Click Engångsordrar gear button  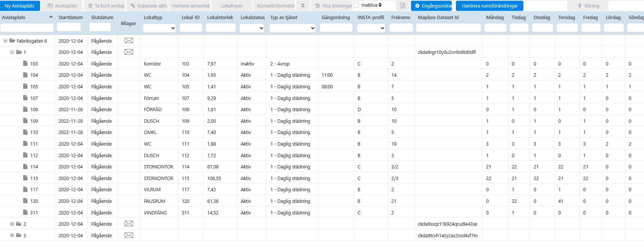click(431, 6)
